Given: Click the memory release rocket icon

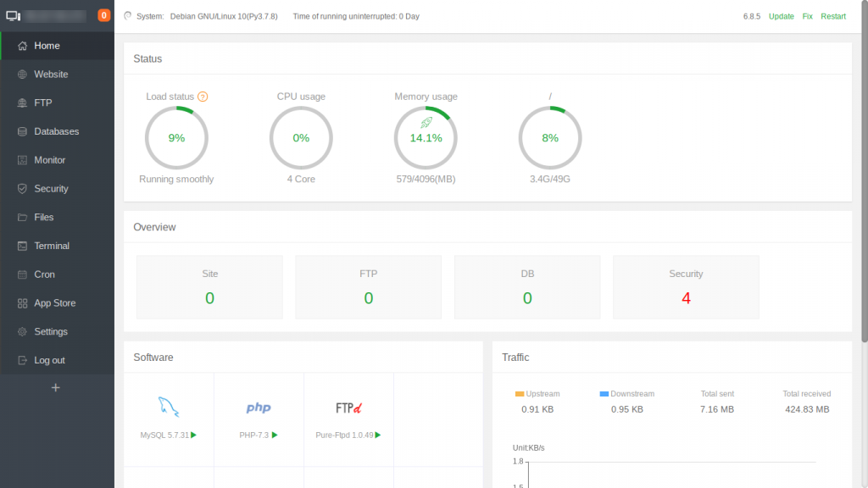Looking at the screenshot, I should (426, 123).
